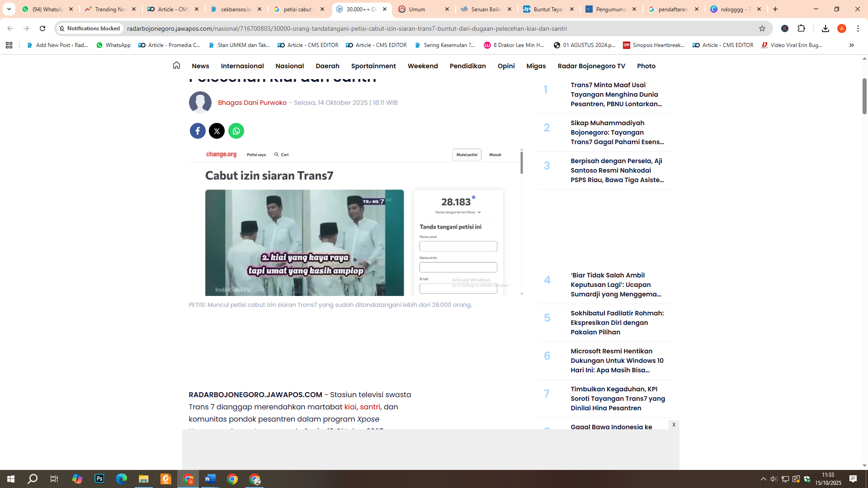The width and height of the screenshot is (868, 488).
Task: Switch to Pengumuman browser tab
Action: pyautogui.click(x=611, y=9)
